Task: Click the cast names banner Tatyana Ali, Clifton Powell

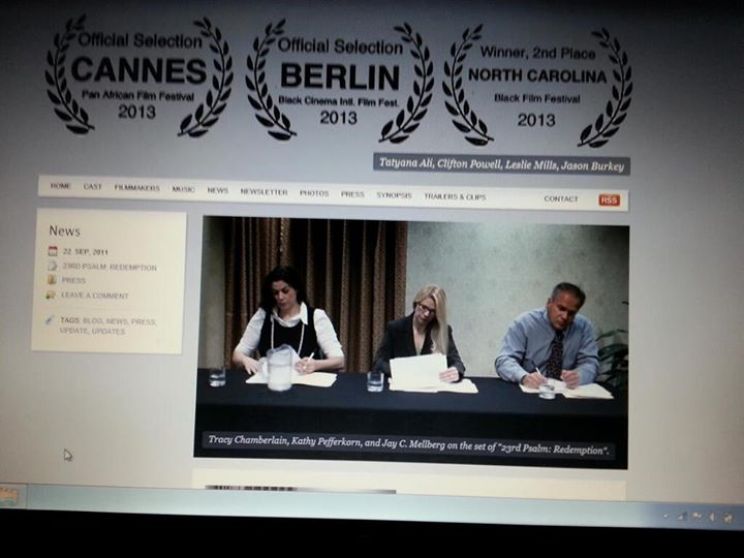Action: coord(501,164)
